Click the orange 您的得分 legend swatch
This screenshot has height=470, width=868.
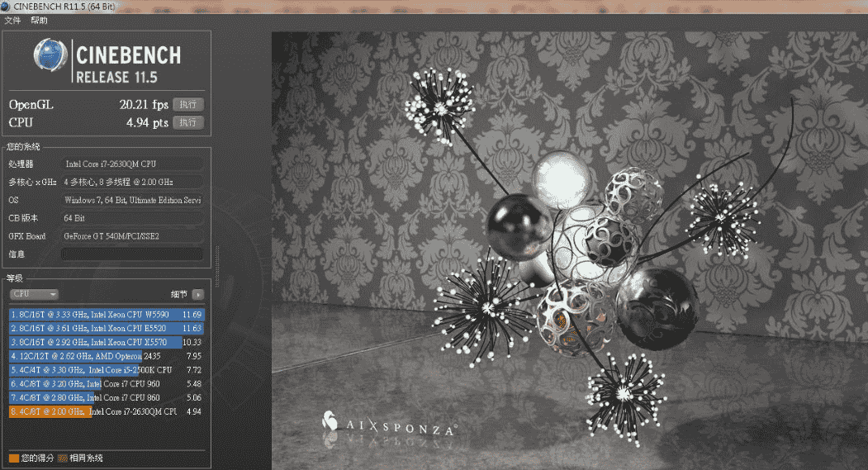pos(14,458)
